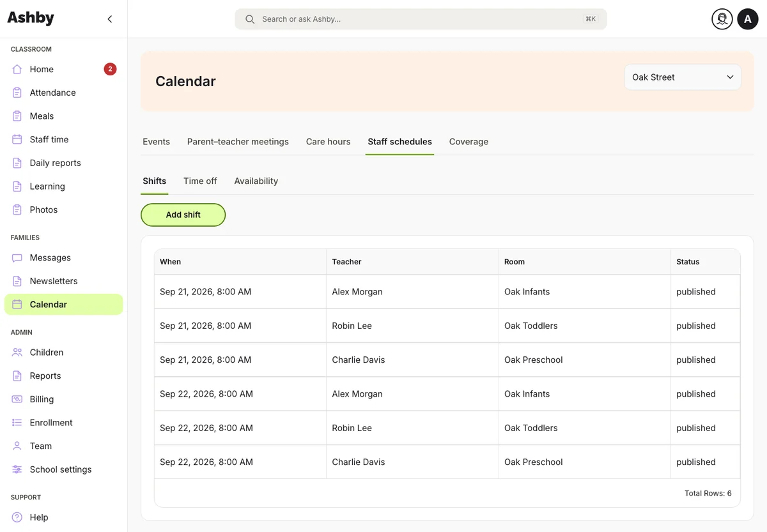Collapse the sidebar with the chevron arrow

pos(110,19)
